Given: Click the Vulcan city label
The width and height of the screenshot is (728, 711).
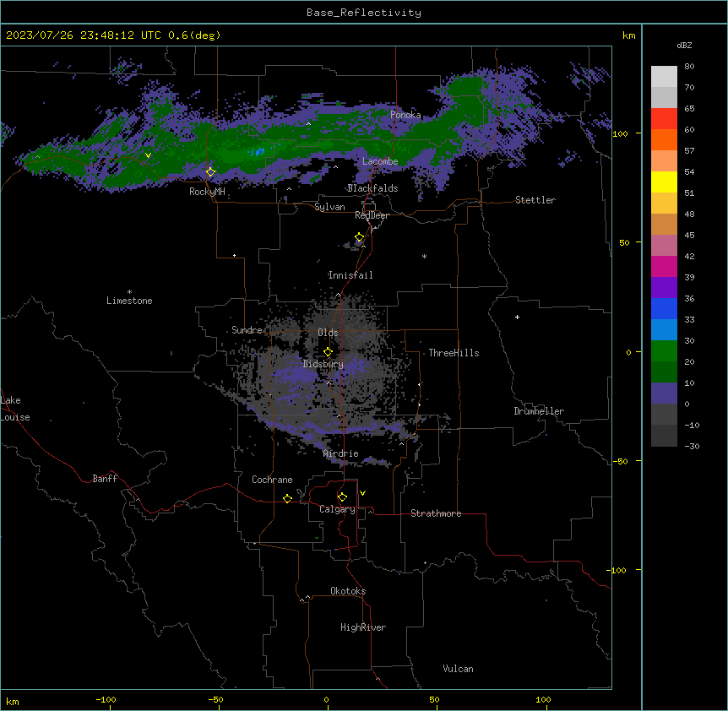Looking at the screenshot, I should (x=459, y=669).
